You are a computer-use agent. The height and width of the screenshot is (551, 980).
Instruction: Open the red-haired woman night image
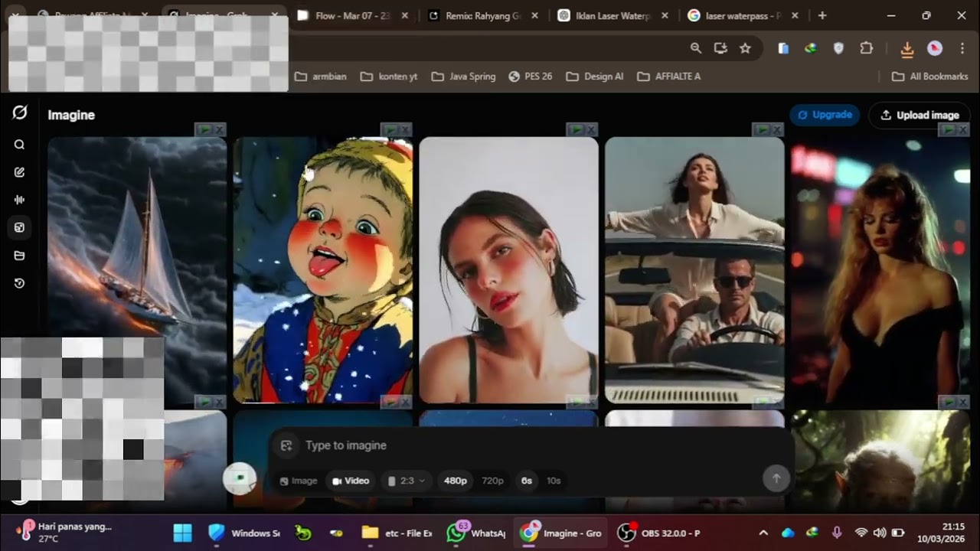click(x=880, y=270)
